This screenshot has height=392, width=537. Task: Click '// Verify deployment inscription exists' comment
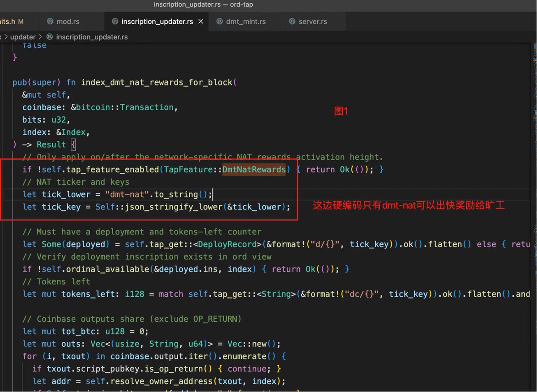tap(147, 257)
